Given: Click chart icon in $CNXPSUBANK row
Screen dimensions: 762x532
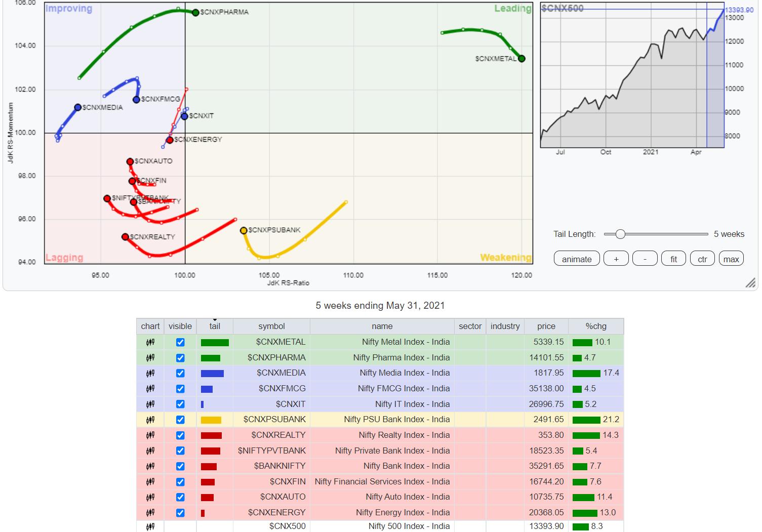Looking at the screenshot, I should (150, 420).
